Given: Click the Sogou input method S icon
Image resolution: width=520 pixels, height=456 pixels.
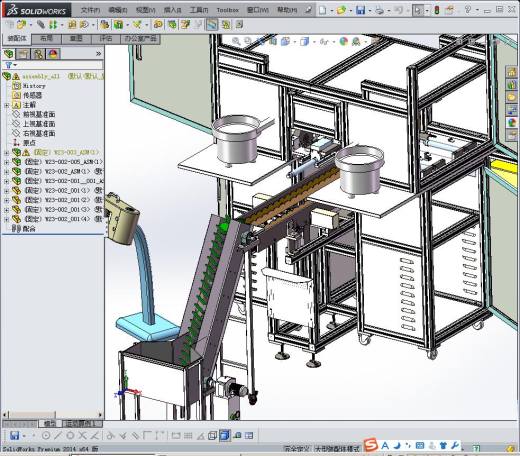Looking at the screenshot, I should tap(371, 445).
